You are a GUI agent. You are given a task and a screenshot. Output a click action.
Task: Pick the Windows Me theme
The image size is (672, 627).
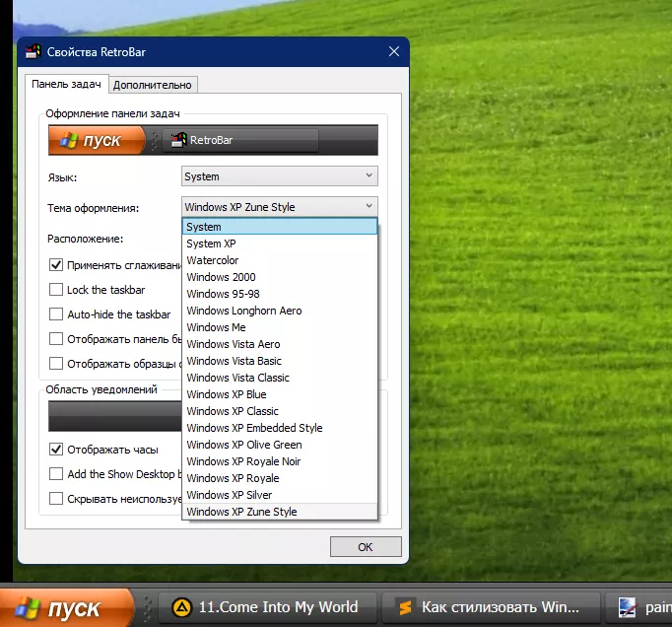tap(280, 327)
